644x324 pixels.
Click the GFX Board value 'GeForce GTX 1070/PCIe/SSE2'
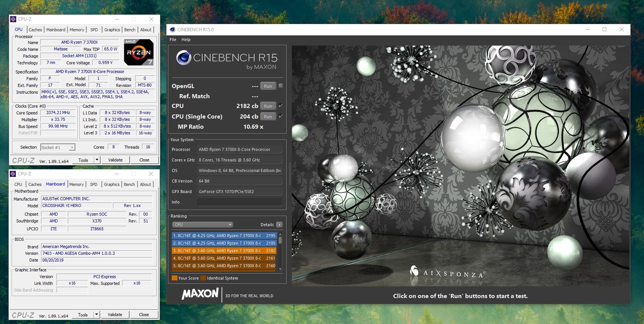click(x=240, y=192)
